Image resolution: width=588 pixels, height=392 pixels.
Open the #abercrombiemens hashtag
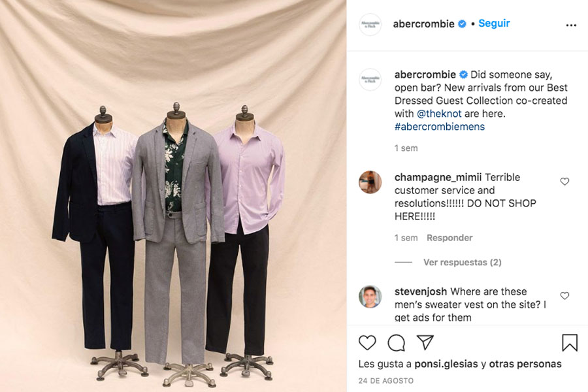tap(440, 127)
